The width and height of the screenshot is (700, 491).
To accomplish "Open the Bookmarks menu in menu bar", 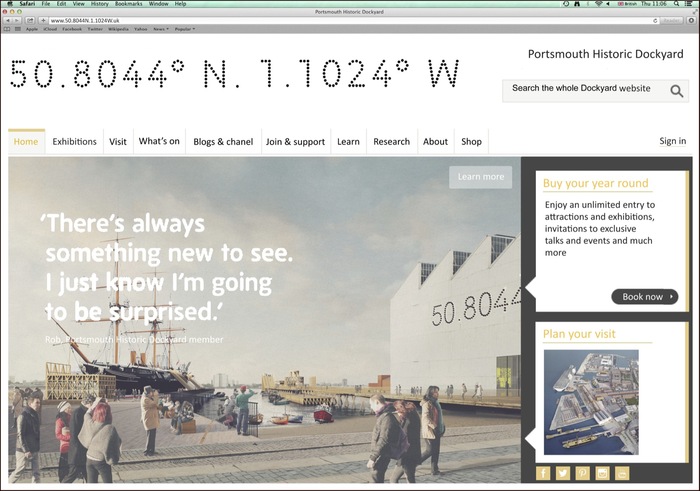I will point(128,4).
